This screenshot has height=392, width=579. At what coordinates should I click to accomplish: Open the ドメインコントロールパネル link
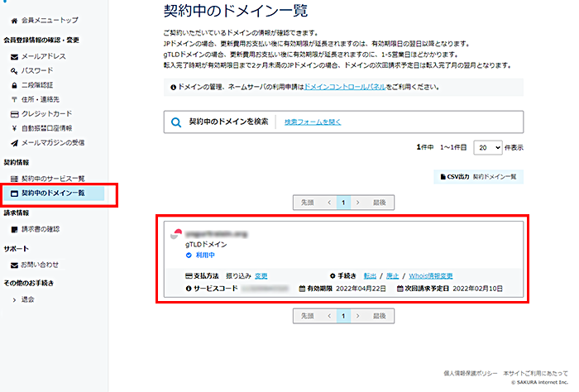point(345,87)
